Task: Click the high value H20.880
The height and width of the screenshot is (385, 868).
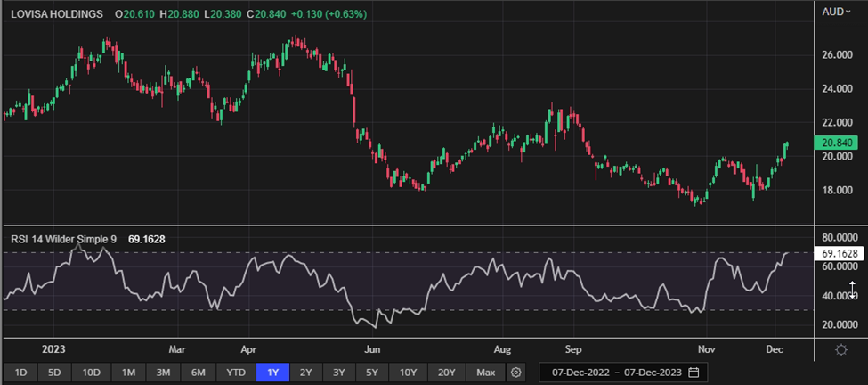Action: click(x=180, y=14)
